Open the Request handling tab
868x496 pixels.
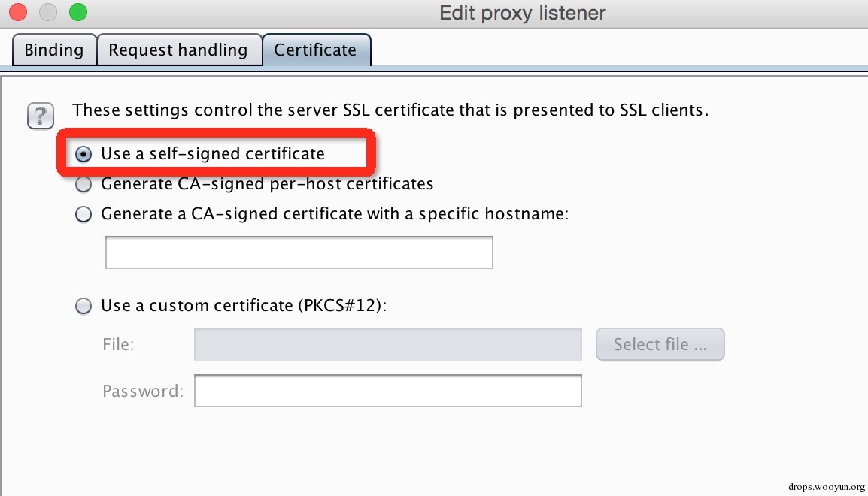coord(178,50)
